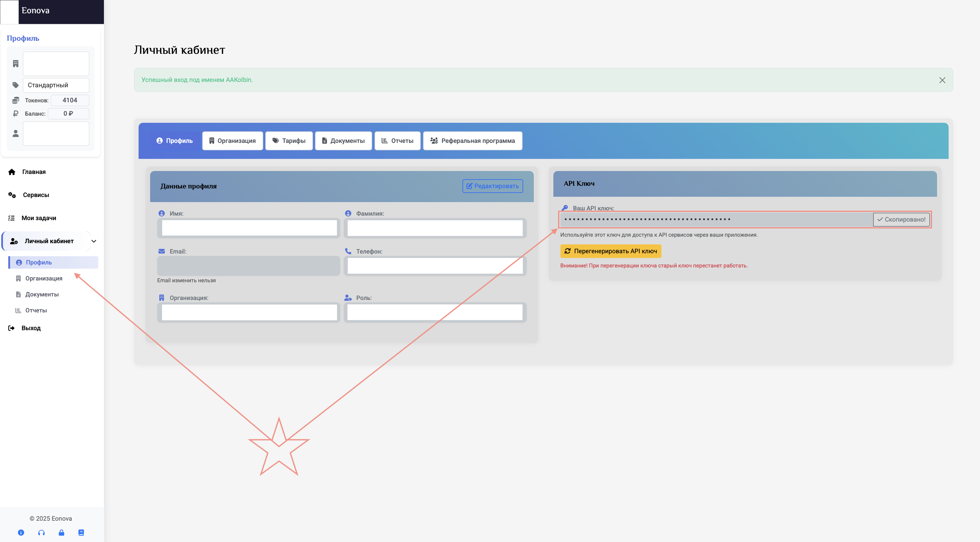
Task: Switch to the Документы tab
Action: click(x=343, y=141)
